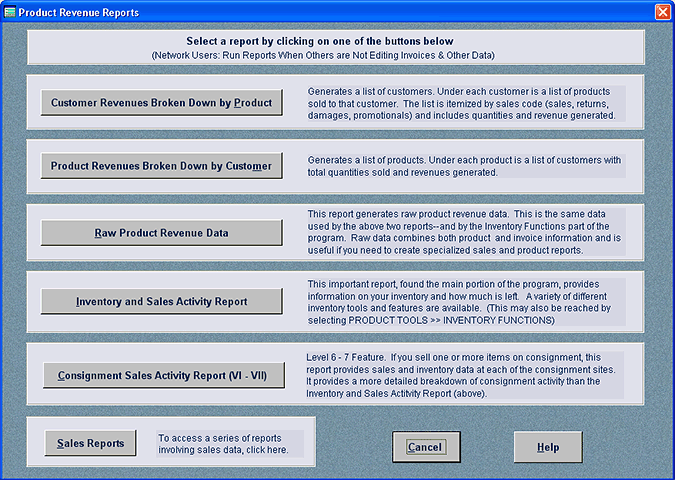Click the Help button
Screen dimensions: 675x480
click(547, 447)
